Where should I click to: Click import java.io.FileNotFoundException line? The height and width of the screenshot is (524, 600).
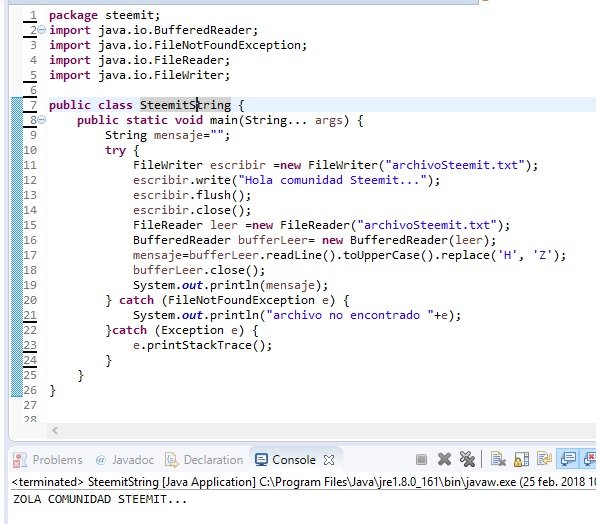pyautogui.click(x=178, y=45)
